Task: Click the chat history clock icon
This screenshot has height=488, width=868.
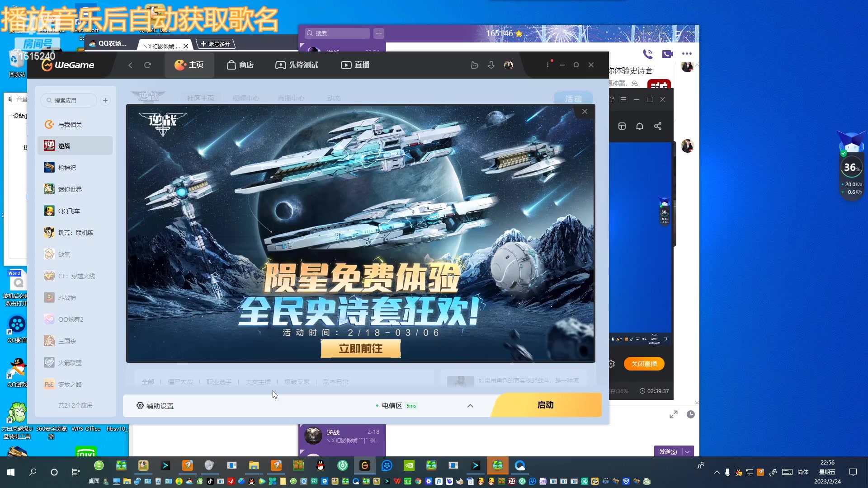Action: click(x=690, y=414)
